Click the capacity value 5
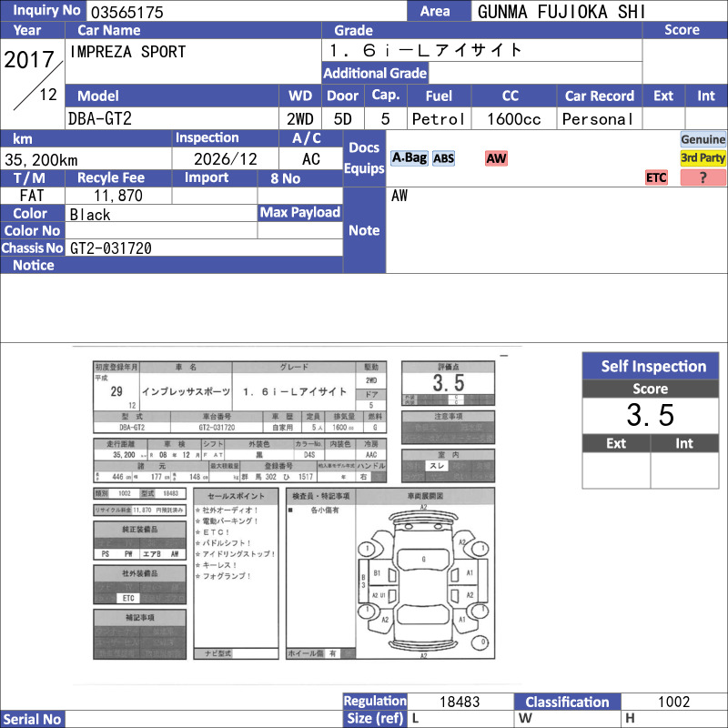The width and height of the screenshot is (728, 728). pyautogui.click(x=385, y=119)
